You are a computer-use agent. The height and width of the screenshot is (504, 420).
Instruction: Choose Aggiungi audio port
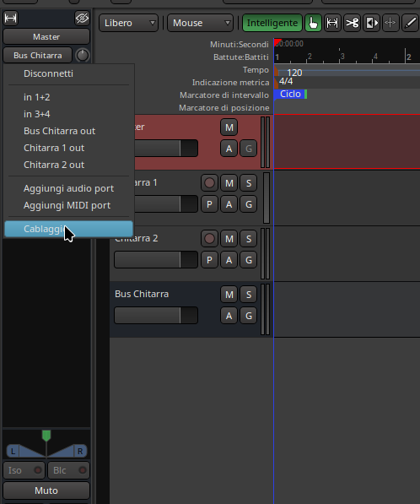pyautogui.click(x=68, y=188)
